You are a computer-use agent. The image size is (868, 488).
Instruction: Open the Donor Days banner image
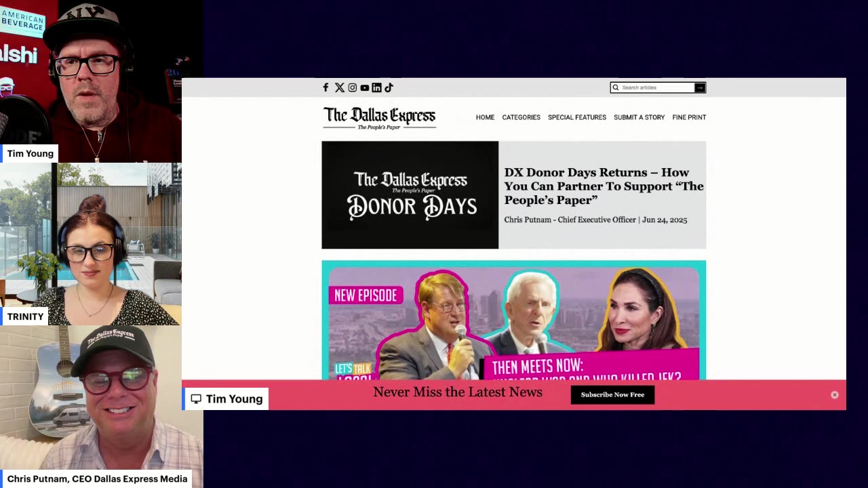pyautogui.click(x=410, y=195)
